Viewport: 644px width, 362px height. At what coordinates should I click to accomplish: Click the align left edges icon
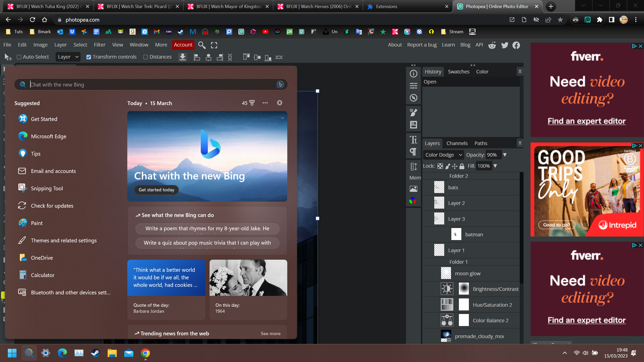tap(197, 57)
